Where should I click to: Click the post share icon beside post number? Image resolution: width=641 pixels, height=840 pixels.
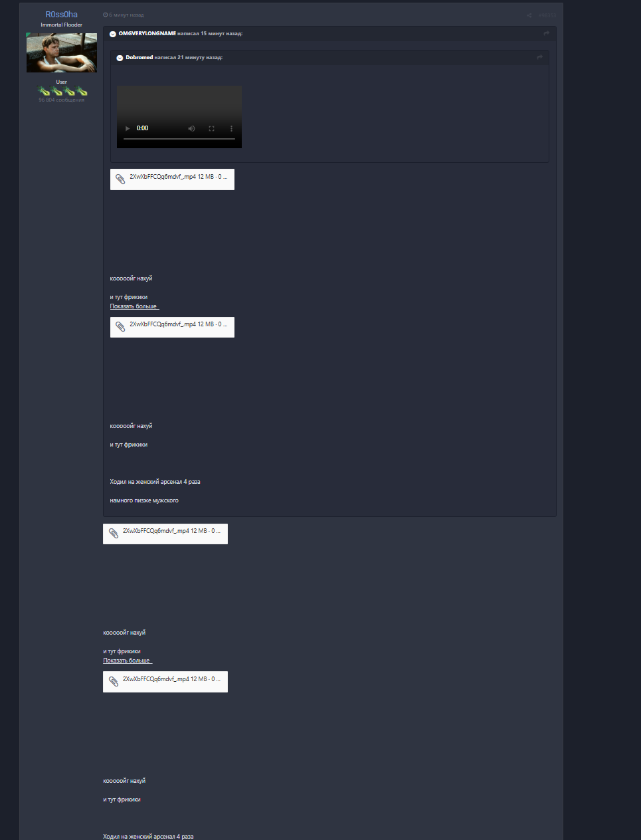529,15
